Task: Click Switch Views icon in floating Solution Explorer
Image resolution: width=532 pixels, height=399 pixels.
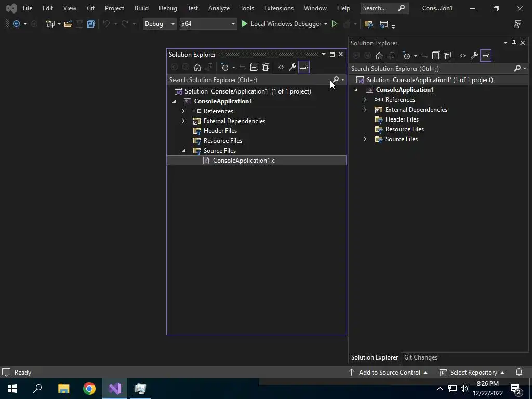Action: (209, 67)
